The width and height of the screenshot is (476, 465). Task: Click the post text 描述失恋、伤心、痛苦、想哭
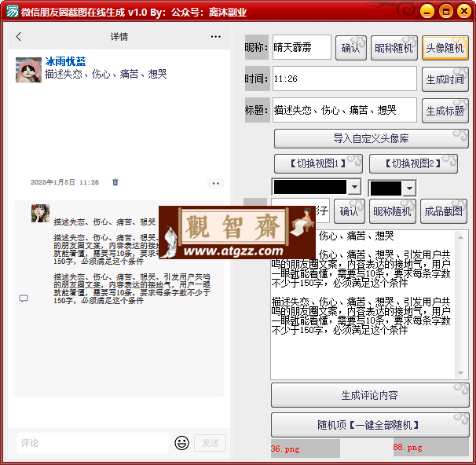pos(106,74)
